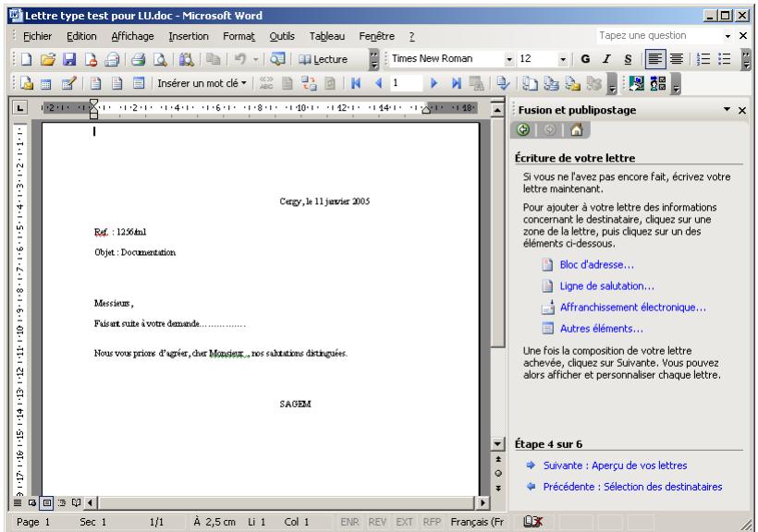Open the Undo history dropdown arrow

coord(256,59)
